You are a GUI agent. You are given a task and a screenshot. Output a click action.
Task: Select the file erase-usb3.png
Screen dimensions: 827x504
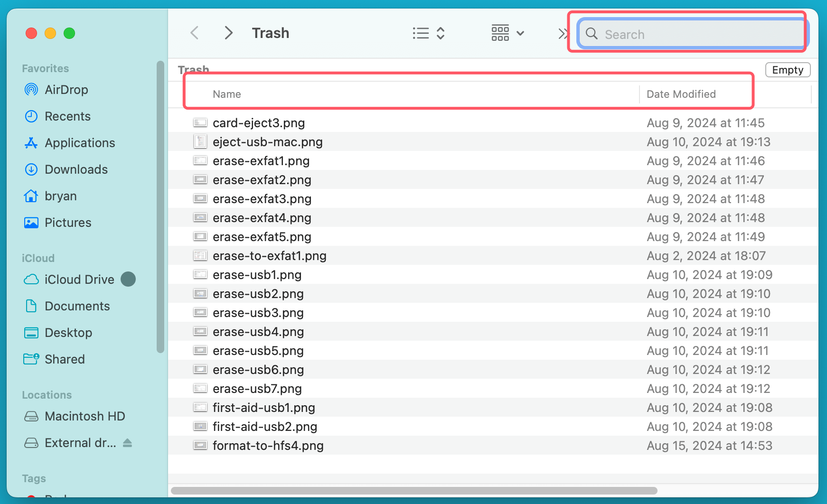pyautogui.click(x=258, y=313)
